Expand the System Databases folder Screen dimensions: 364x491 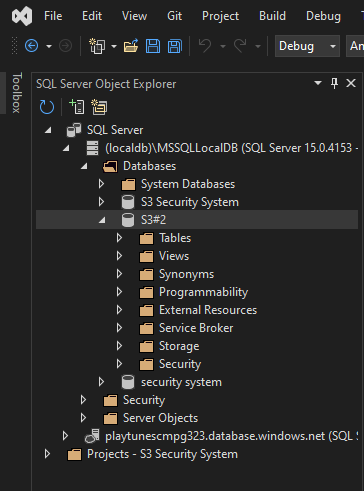pos(101,184)
